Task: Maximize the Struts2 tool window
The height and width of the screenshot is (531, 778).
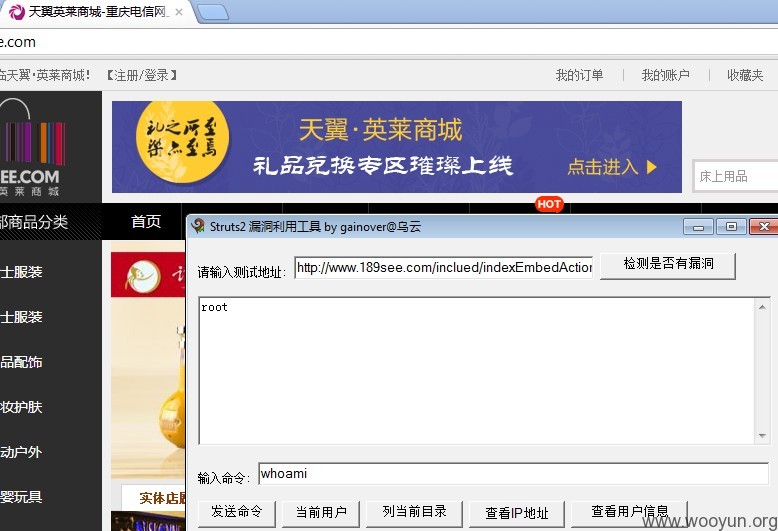Action: click(x=731, y=226)
